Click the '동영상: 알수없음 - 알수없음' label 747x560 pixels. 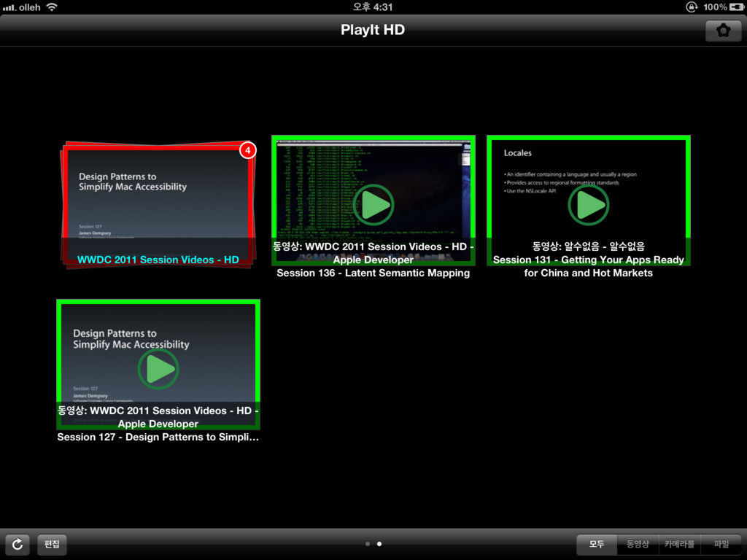[589, 246]
